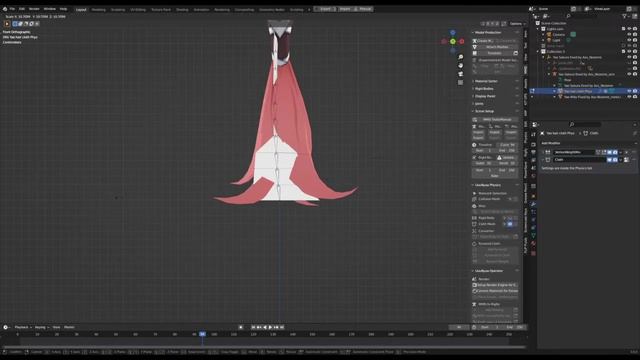Viewport: 640px width, 360px height.
Task: Open the Modifiers wrench properties tab
Action: tap(533, 204)
